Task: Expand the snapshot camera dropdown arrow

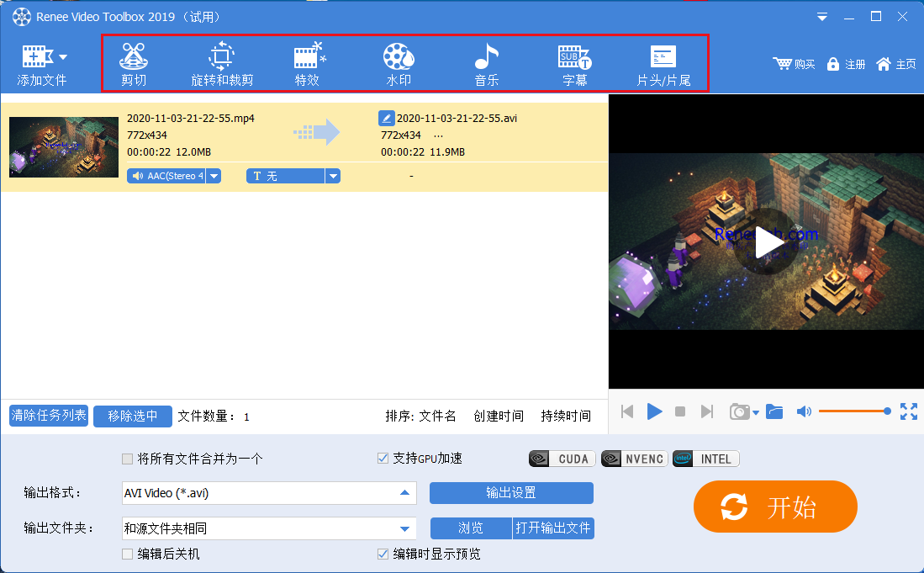Action: point(756,412)
